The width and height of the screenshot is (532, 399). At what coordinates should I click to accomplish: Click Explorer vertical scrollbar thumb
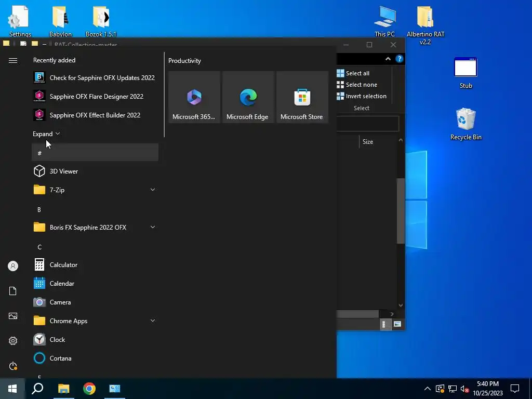(401, 211)
